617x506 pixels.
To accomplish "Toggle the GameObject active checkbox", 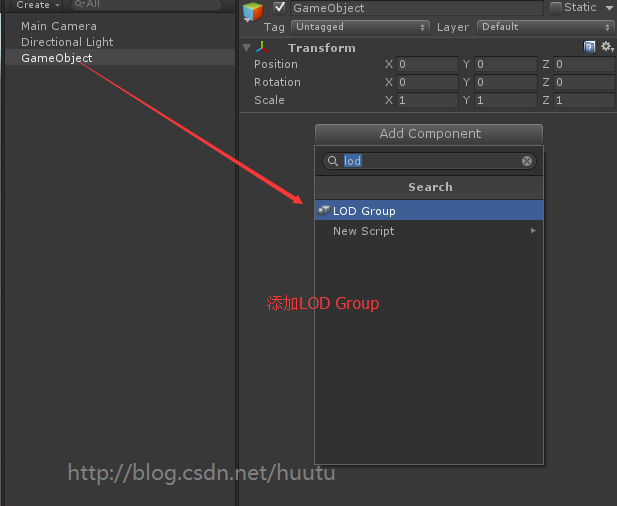I will coord(279,7).
